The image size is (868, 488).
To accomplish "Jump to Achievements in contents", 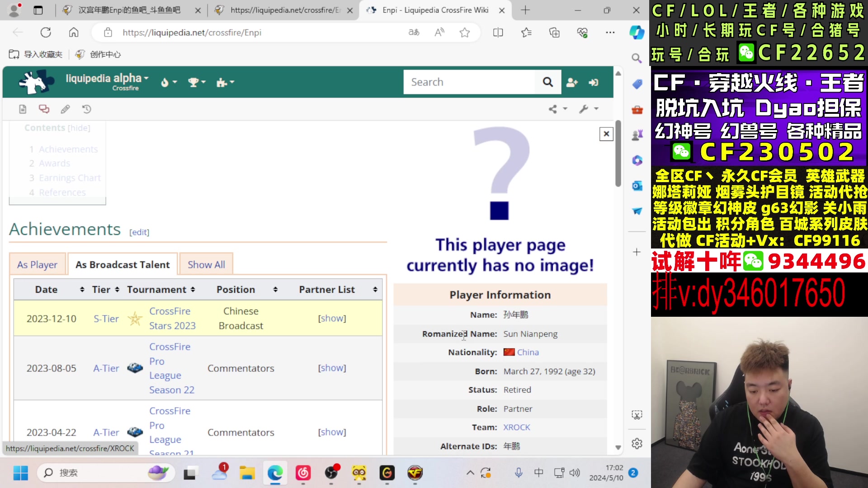I will point(68,149).
